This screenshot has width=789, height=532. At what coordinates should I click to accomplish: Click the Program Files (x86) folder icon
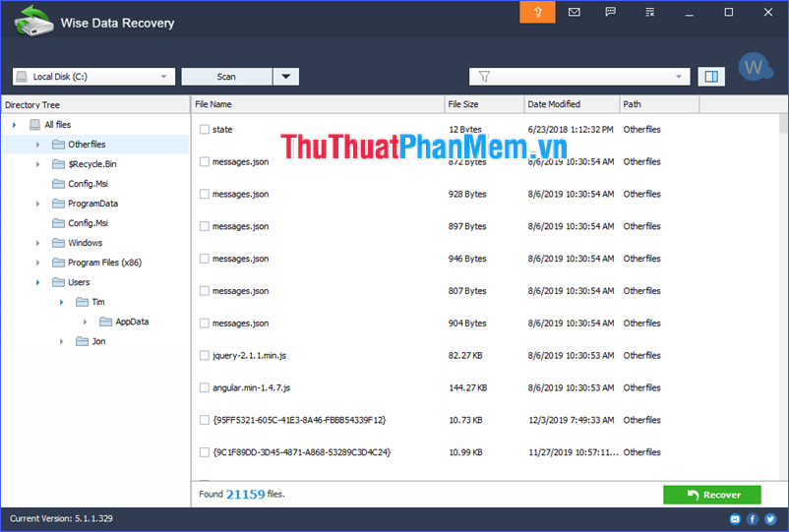click(58, 263)
